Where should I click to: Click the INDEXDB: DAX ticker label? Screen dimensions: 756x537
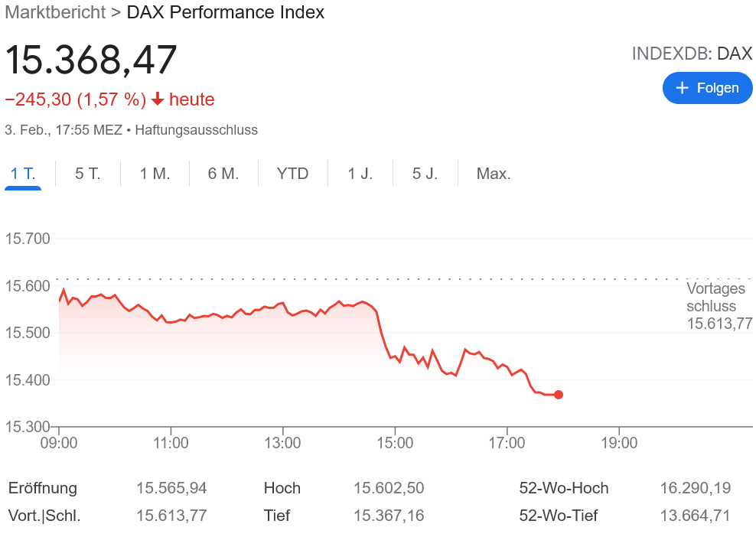click(692, 54)
